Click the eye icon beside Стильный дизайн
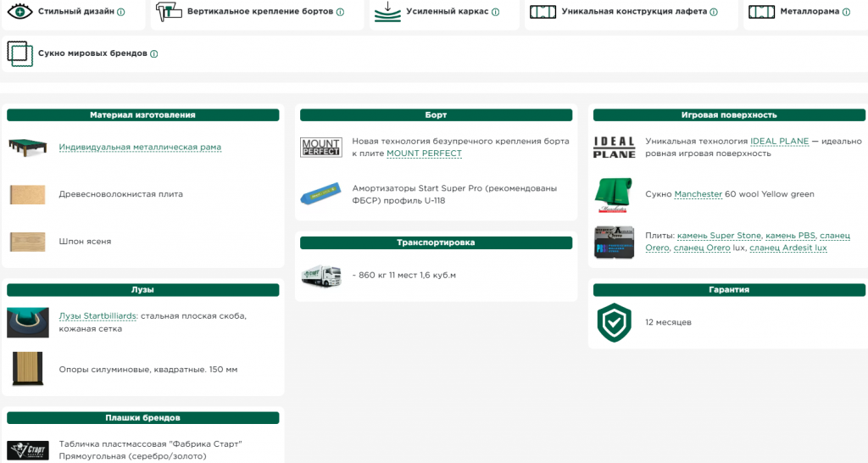Viewport: 868px width, 463px height. tap(20, 11)
